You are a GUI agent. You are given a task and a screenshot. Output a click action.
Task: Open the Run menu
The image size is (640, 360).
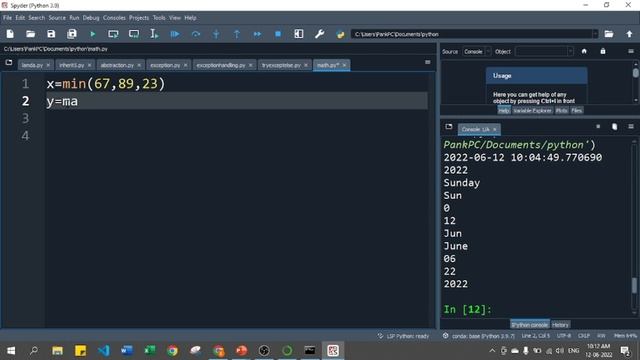74,18
